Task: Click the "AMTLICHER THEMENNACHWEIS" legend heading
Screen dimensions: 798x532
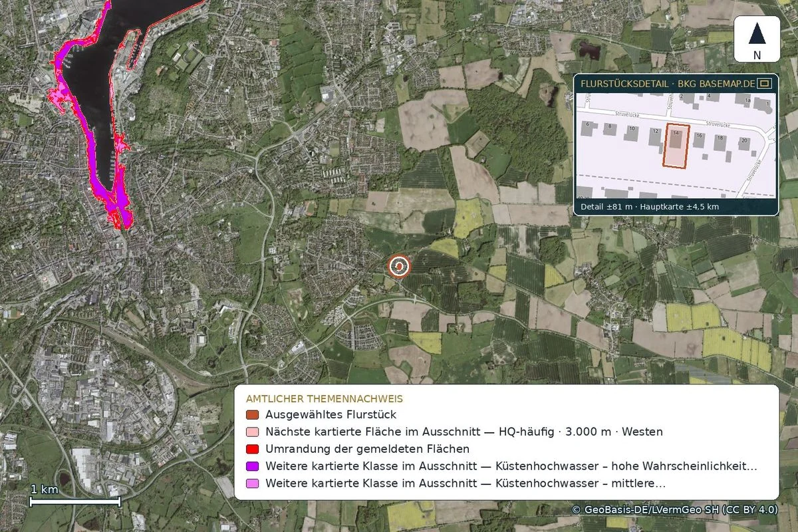Action: click(x=325, y=399)
